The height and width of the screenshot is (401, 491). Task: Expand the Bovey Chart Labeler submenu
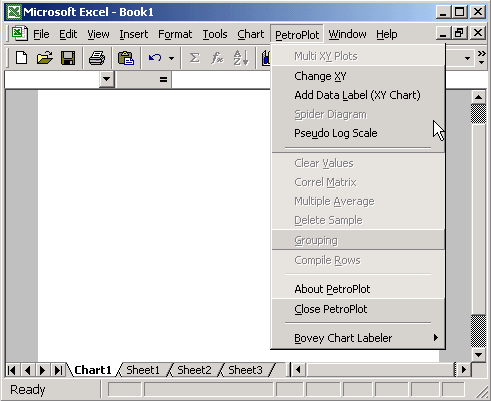click(x=358, y=338)
